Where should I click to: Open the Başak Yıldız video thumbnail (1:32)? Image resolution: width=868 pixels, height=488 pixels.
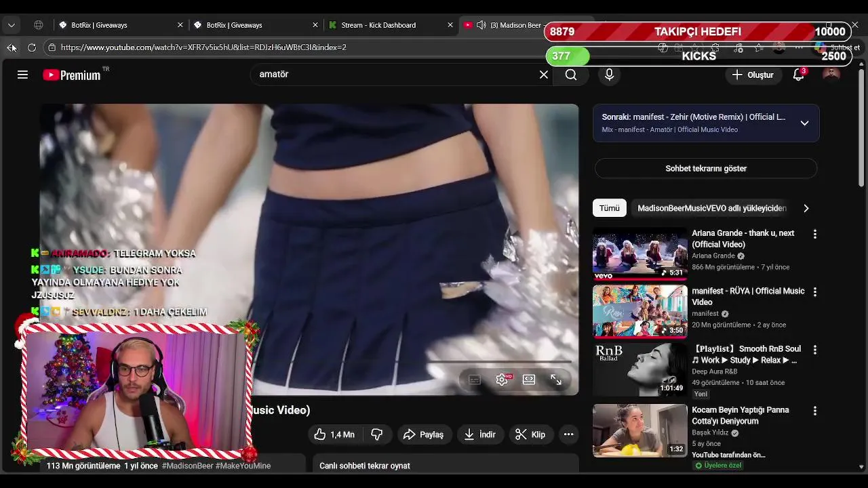[x=640, y=430]
